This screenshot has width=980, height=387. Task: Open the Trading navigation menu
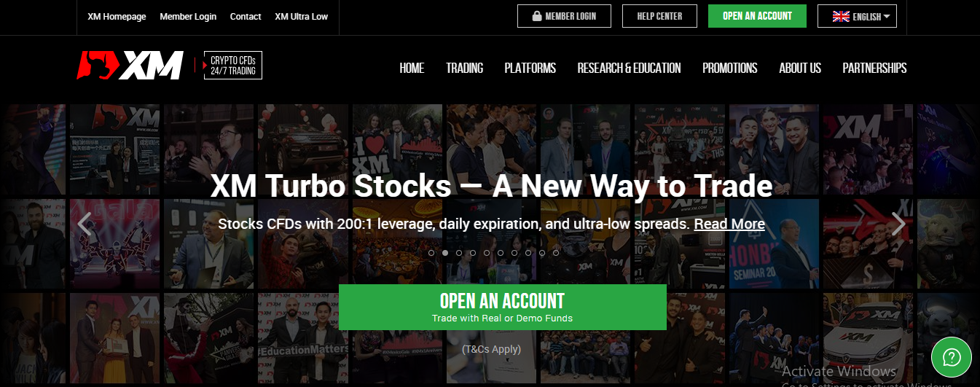point(465,68)
